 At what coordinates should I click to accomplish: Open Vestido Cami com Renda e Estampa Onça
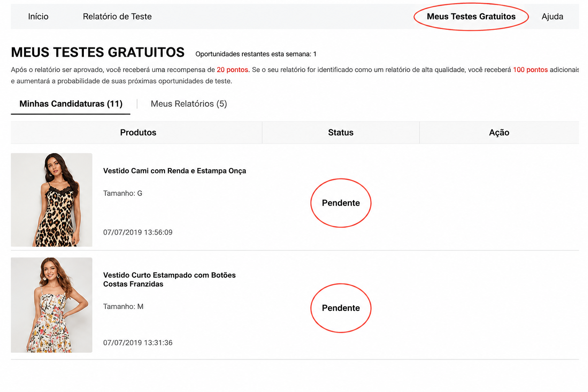(175, 171)
